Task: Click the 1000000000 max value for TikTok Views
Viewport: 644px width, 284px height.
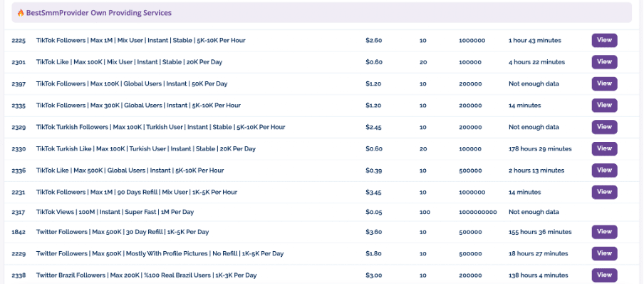Action: point(478,213)
